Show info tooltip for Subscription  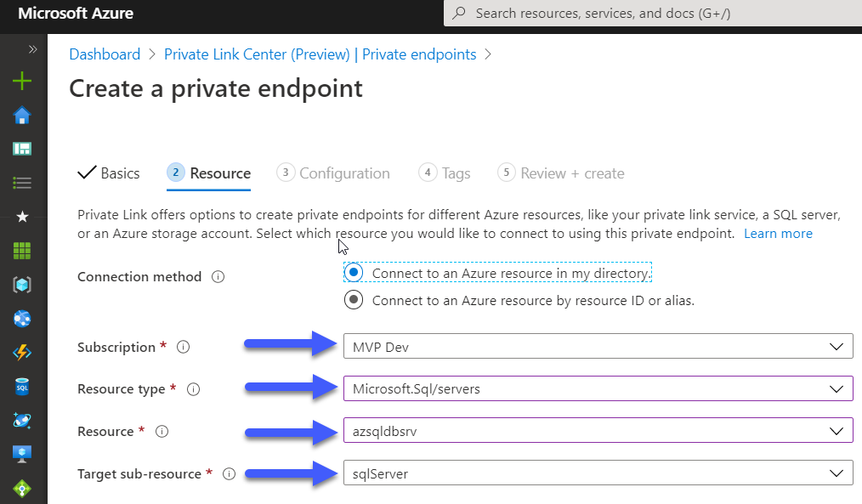[x=183, y=347]
